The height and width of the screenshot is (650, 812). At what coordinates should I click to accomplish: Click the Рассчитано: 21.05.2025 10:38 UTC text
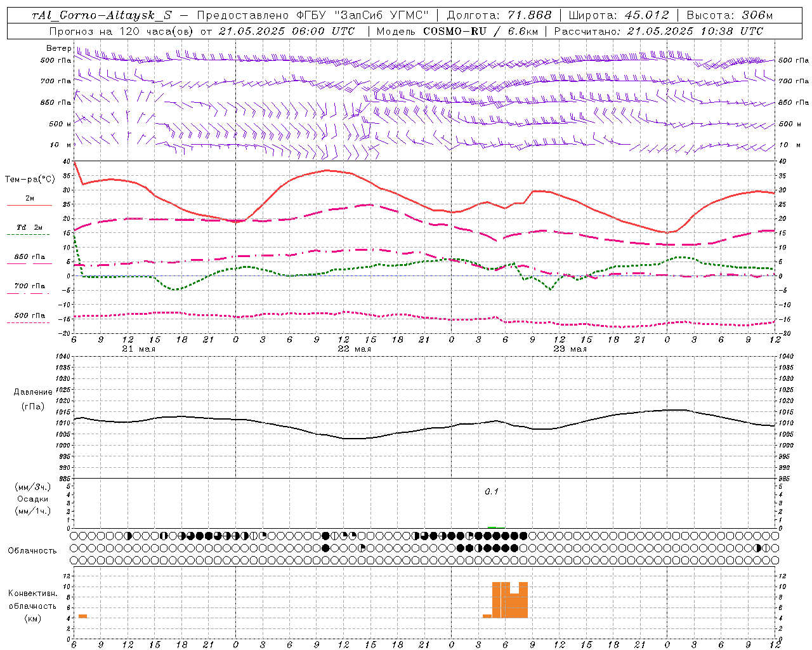(658, 31)
